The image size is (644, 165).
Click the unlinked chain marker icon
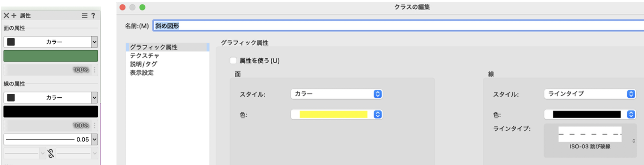pyautogui.click(x=51, y=154)
